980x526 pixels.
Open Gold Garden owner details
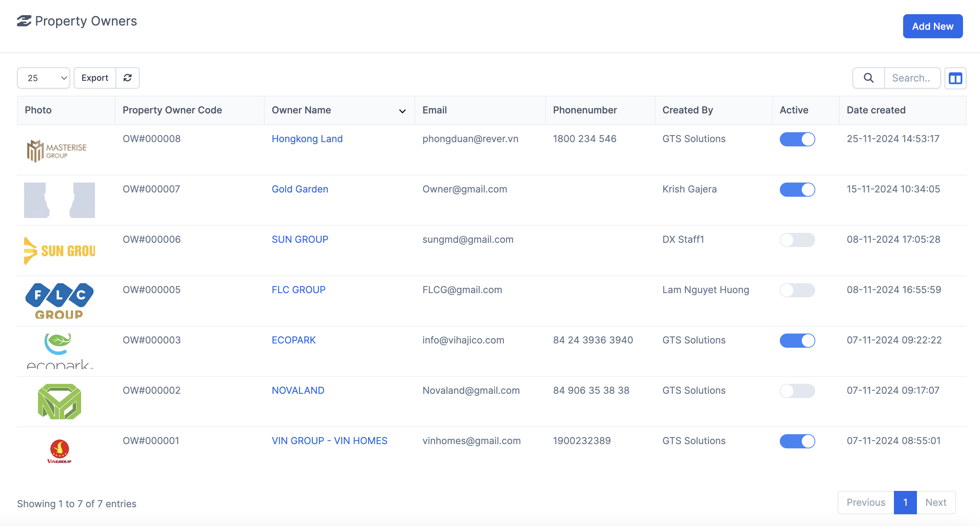pos(300,189)
